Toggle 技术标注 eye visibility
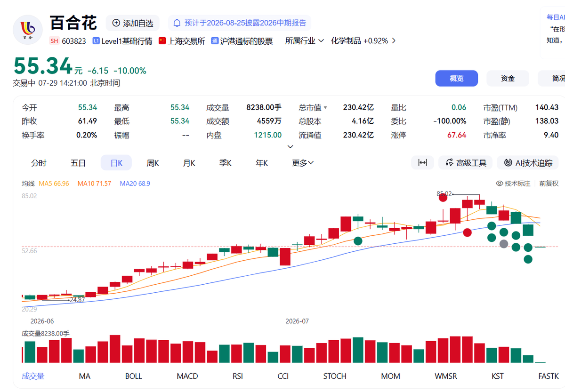Image resolution: width=565 pixels, height=392 pixels. point(500,184)
